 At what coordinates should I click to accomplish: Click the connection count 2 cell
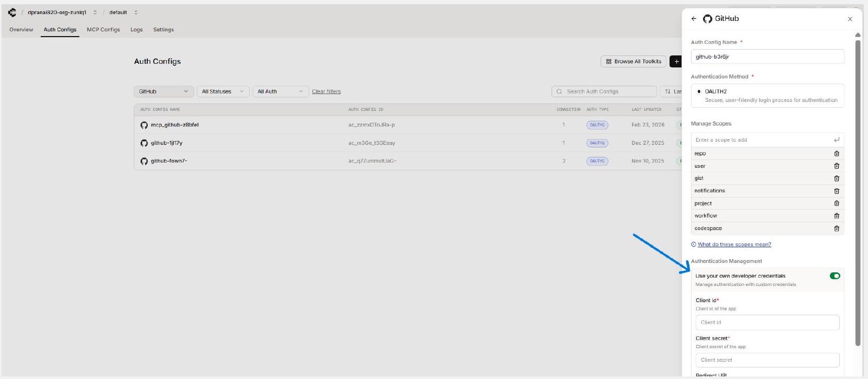(x=564, y=161)
